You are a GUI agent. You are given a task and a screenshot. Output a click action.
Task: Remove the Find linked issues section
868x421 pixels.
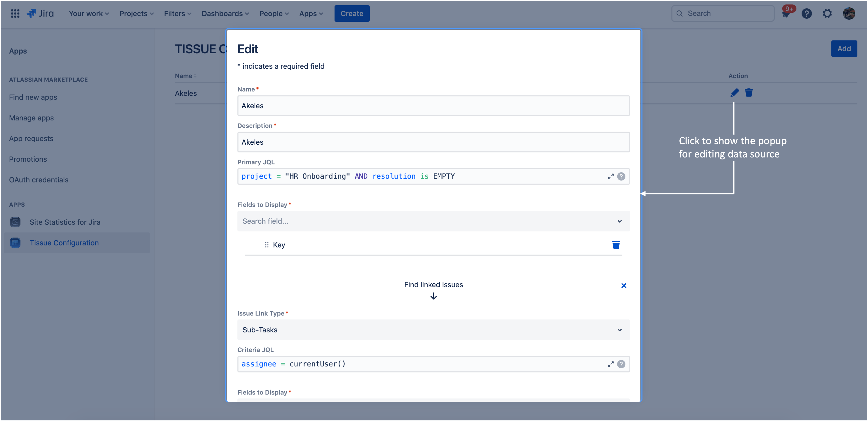[624, 286]
